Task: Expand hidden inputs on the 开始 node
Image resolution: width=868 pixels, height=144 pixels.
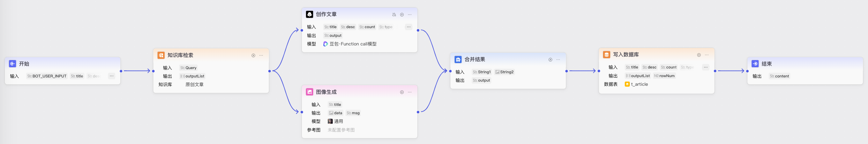Action: pyautogui.click(x=112, y=76)
